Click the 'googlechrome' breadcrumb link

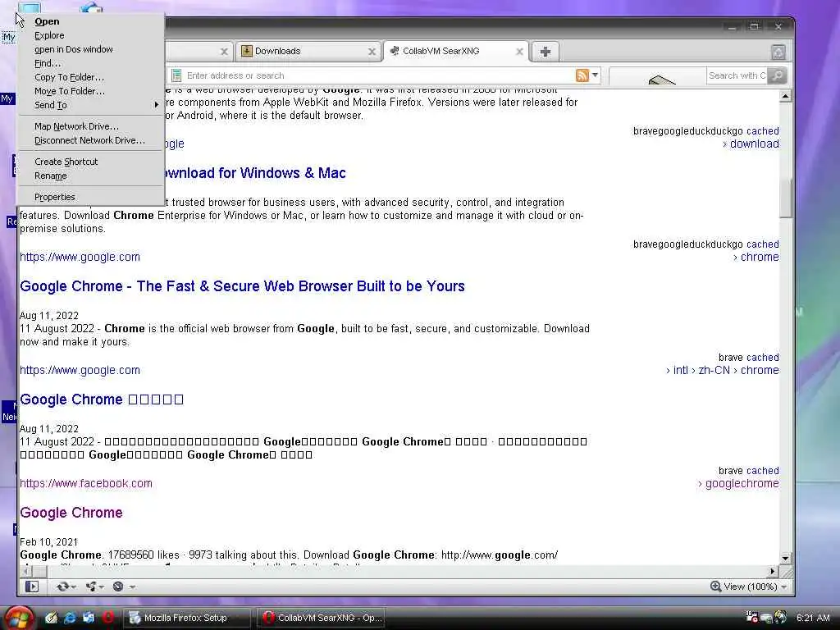pyautogui.click(x=742, y=483)
